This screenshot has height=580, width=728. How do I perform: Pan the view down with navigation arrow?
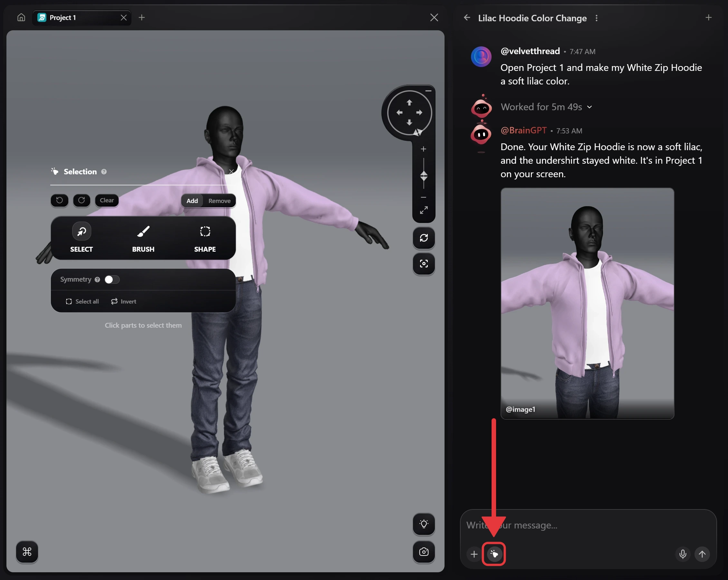point(409,123)
